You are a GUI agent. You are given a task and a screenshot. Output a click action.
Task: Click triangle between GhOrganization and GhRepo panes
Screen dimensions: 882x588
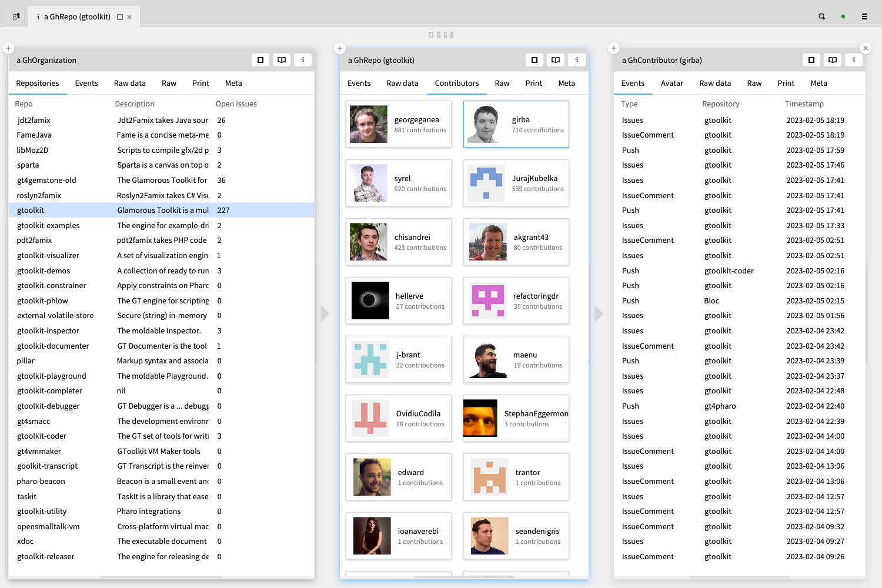tap(325, 313)
